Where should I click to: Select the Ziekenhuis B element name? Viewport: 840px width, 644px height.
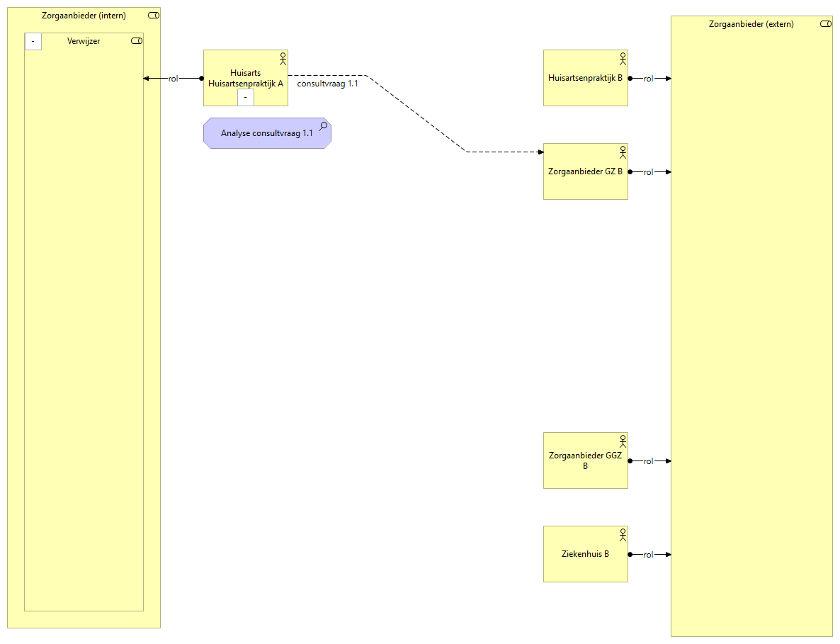(x=585, y=554)
